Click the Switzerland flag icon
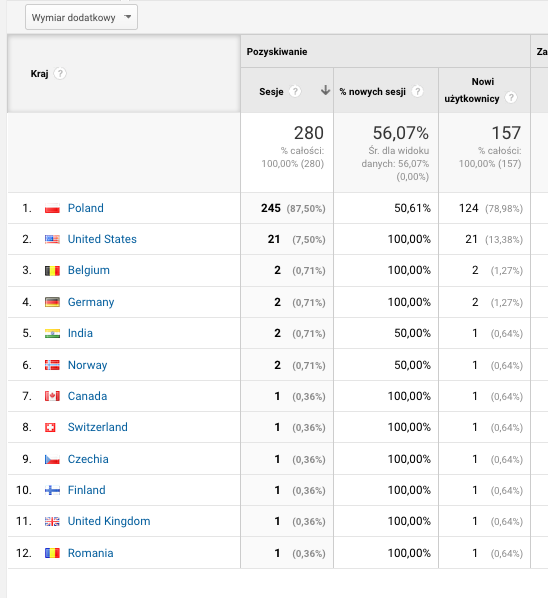This screenshot has height=598, width=548. coord(50,428)
